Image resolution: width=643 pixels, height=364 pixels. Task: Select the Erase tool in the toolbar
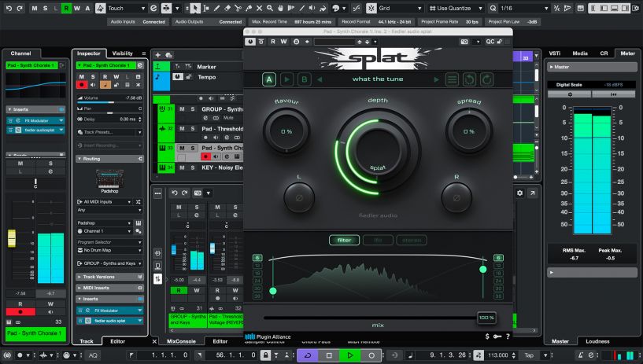227,8
